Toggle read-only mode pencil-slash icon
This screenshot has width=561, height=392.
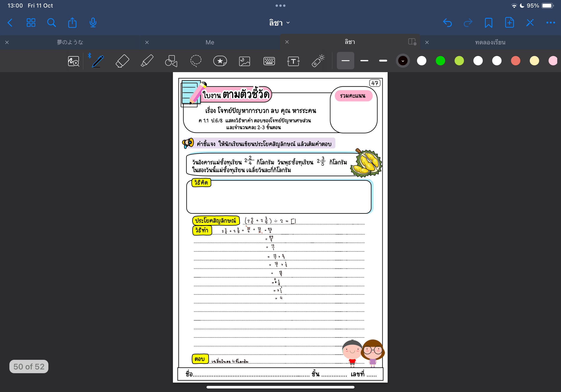tap(530, 23)
